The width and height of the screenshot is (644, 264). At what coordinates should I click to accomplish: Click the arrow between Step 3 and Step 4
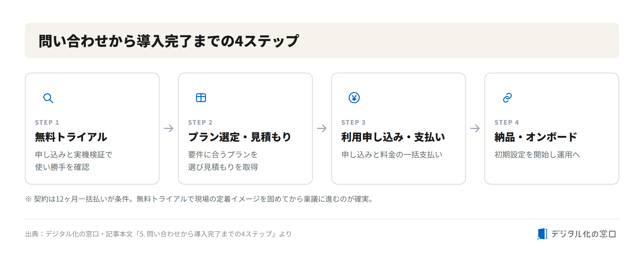click(475, 128)
